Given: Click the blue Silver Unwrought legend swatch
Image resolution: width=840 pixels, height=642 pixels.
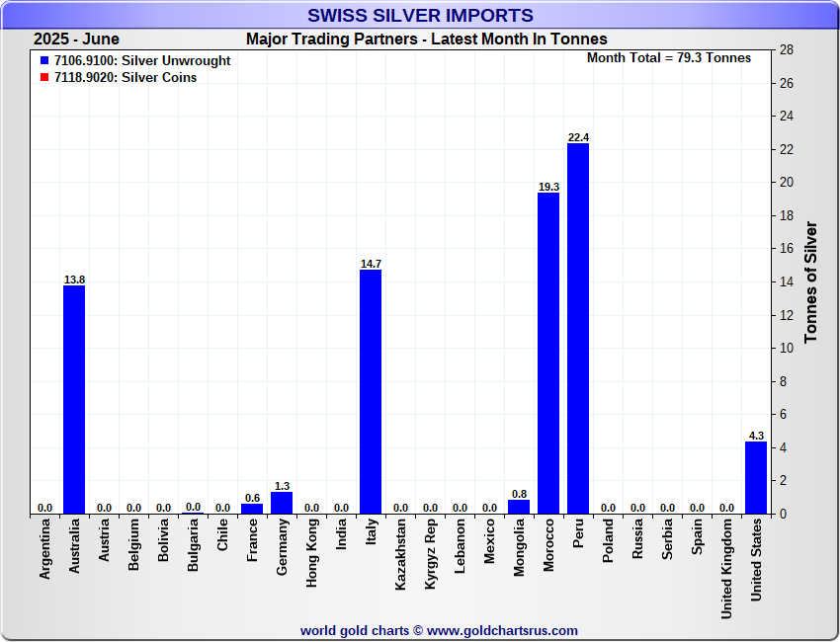Looking at the screenshot, I should click(44, 61).
